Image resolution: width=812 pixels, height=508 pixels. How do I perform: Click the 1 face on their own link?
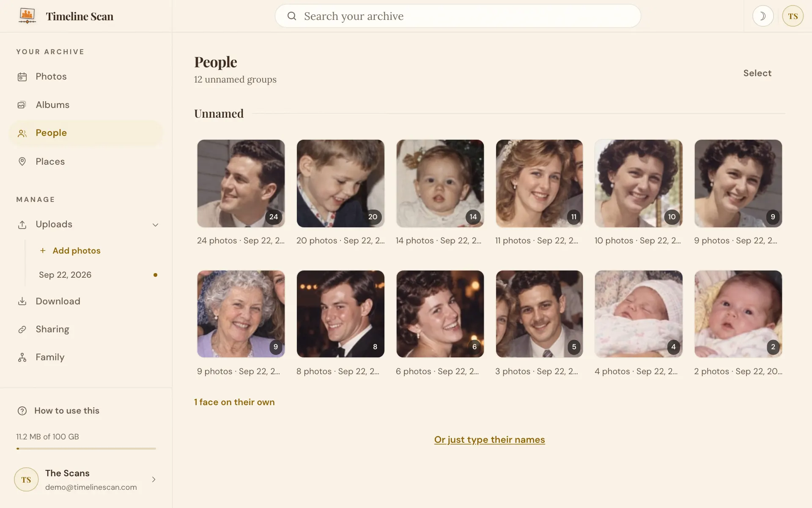tap(234, 402)
